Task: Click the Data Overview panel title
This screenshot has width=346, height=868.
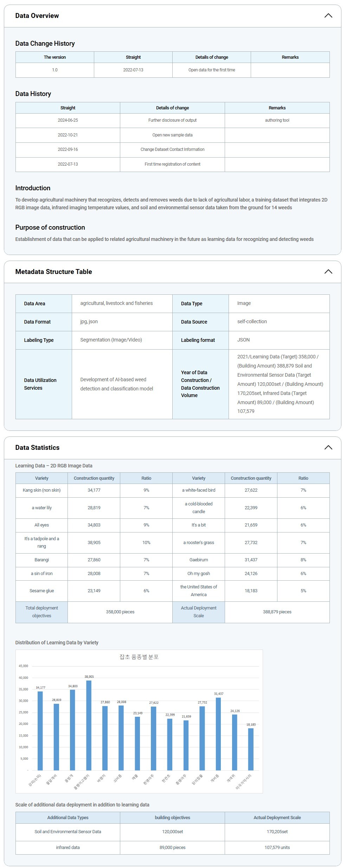Action: pyautogui.click(x=37, y=16)
